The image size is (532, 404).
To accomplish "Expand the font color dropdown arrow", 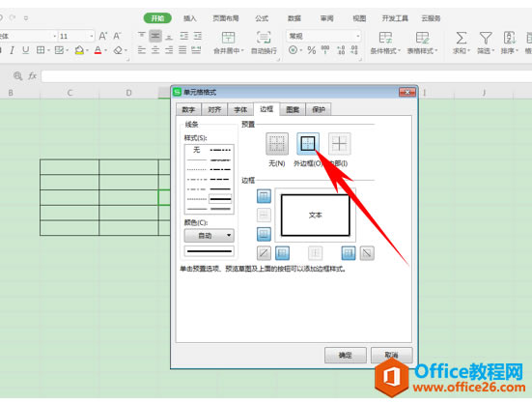I will [x=106, y=51].
